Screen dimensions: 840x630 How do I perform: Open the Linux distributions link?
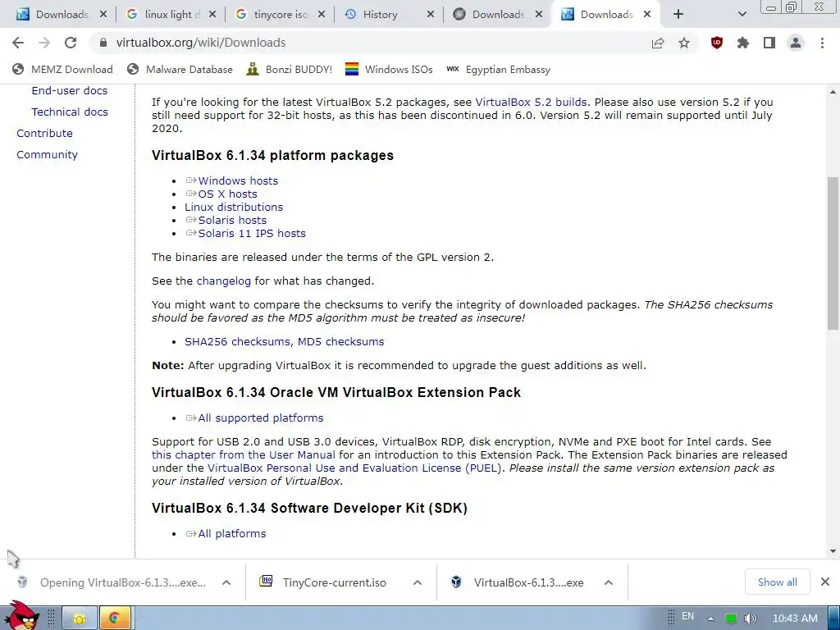coord(234,208)
